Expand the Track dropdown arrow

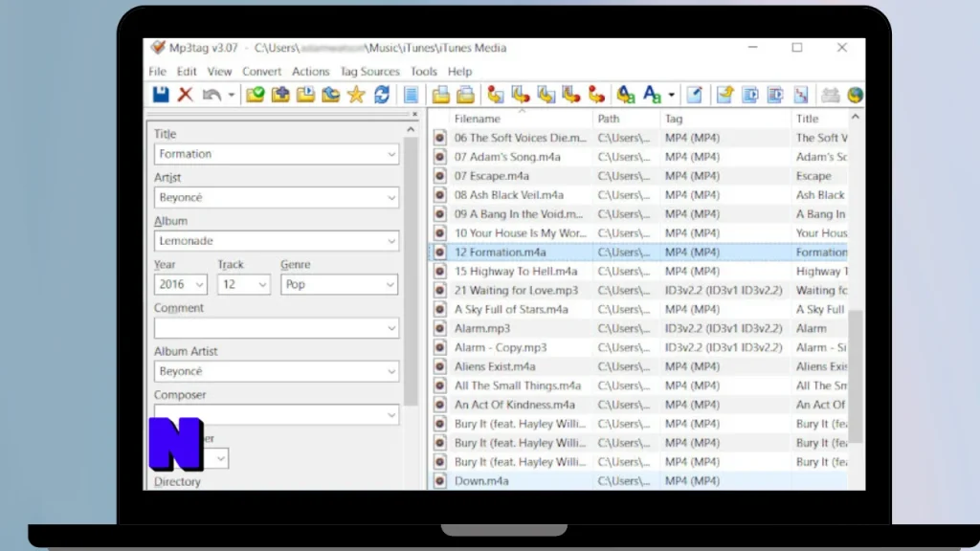point(262,285)
